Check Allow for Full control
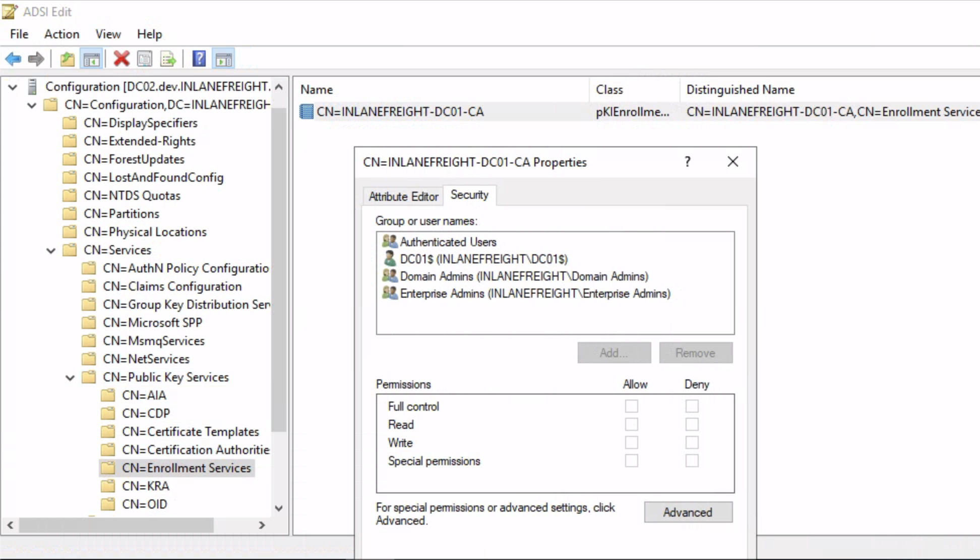The width and height of the screenshot is (980, 560). 631,406
